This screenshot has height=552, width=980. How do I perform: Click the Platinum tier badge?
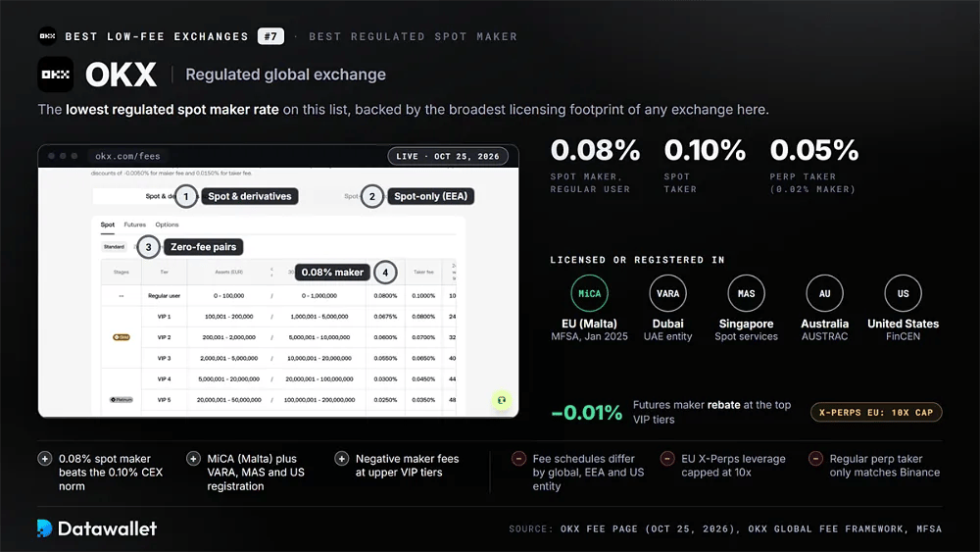pyautogui.click(x=122, y=399)
